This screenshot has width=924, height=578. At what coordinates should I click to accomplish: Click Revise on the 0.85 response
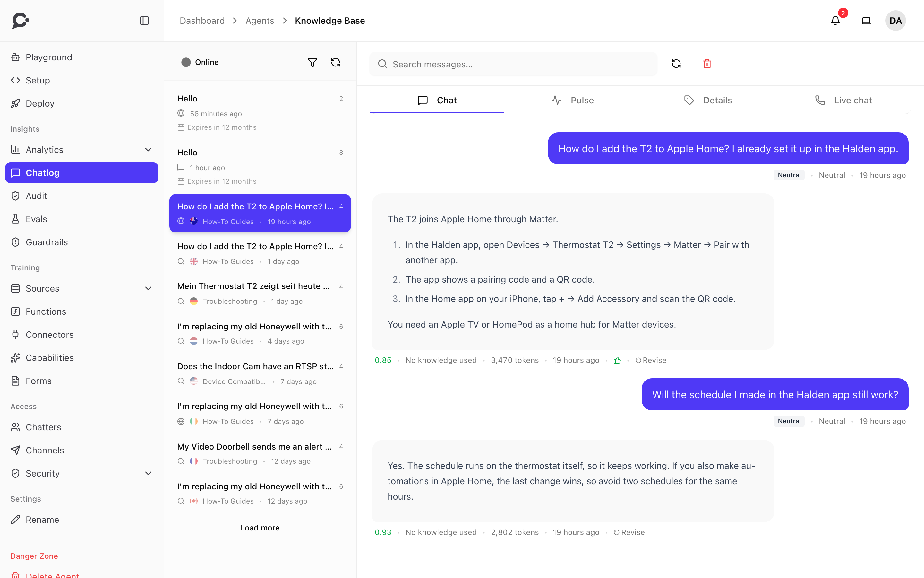(651, 361)
